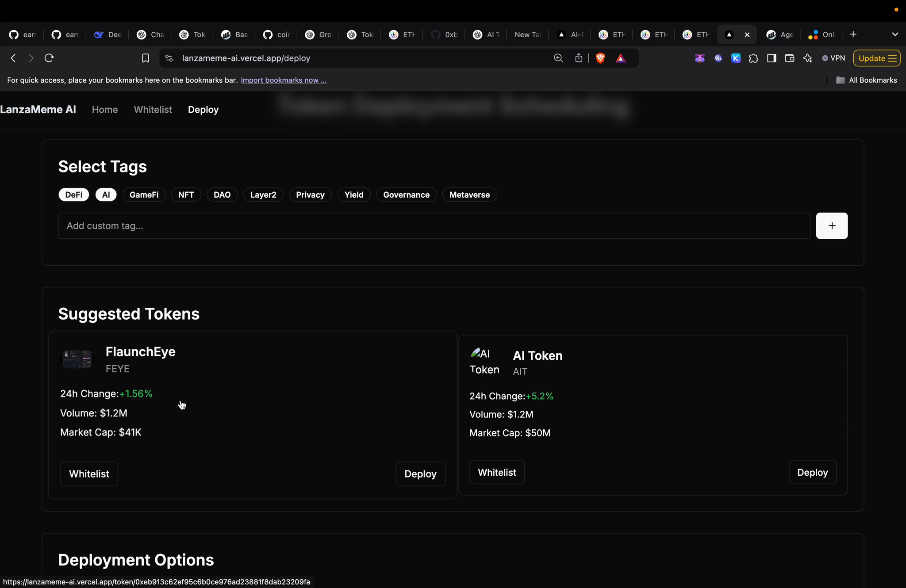This screenshot has height=588, width=906.
Task: Click AI Token Market Cap: $50M
Action: (510, 433)
